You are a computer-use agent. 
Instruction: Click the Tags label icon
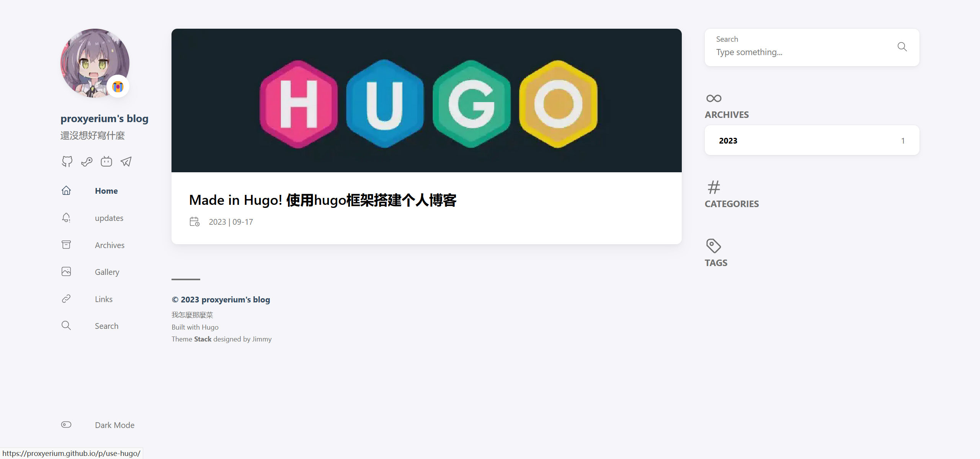[x=713, y=246]
